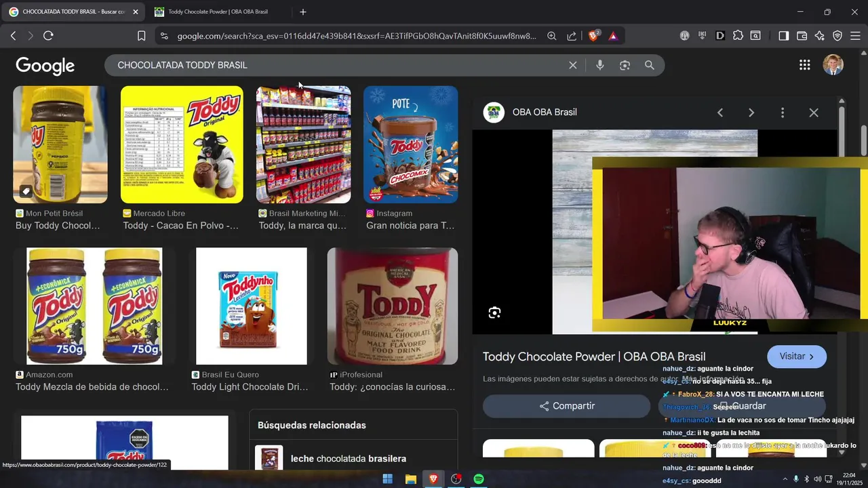Screen dimensions: 868x488
Task: Click the Brave browser taskbar icon
Action: coord(433,479)
